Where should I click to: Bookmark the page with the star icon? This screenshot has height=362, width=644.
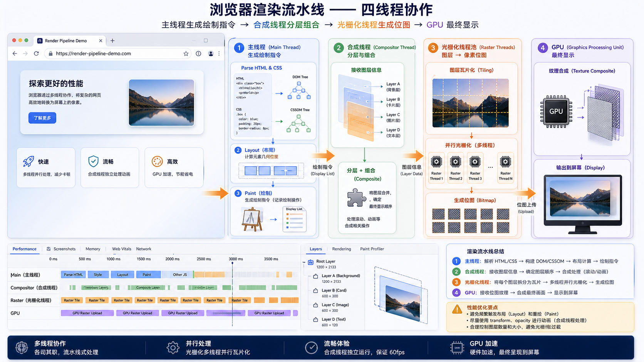pos(186,53)
